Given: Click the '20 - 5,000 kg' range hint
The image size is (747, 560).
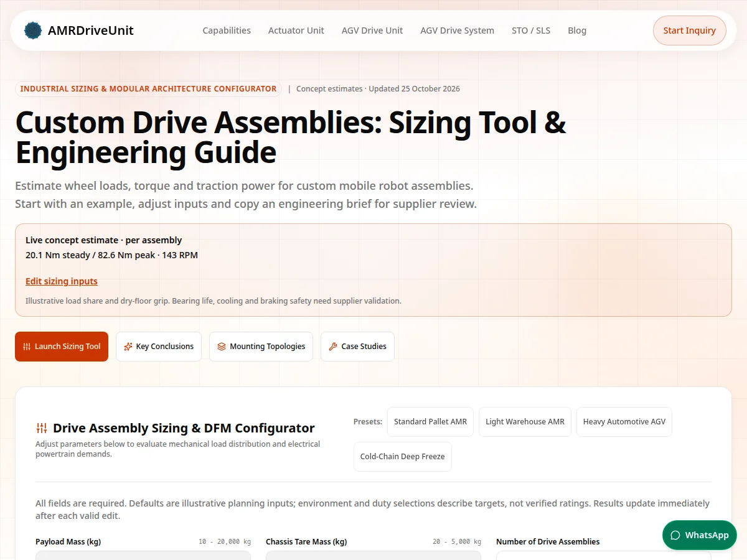Looking at the screenshot, I should (x=457, y=542).
